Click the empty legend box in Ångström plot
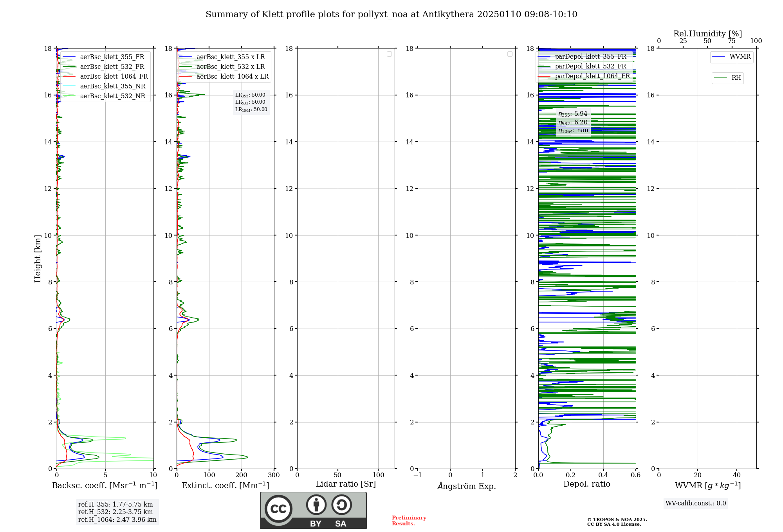783x532 pixels. coord(510,54)
